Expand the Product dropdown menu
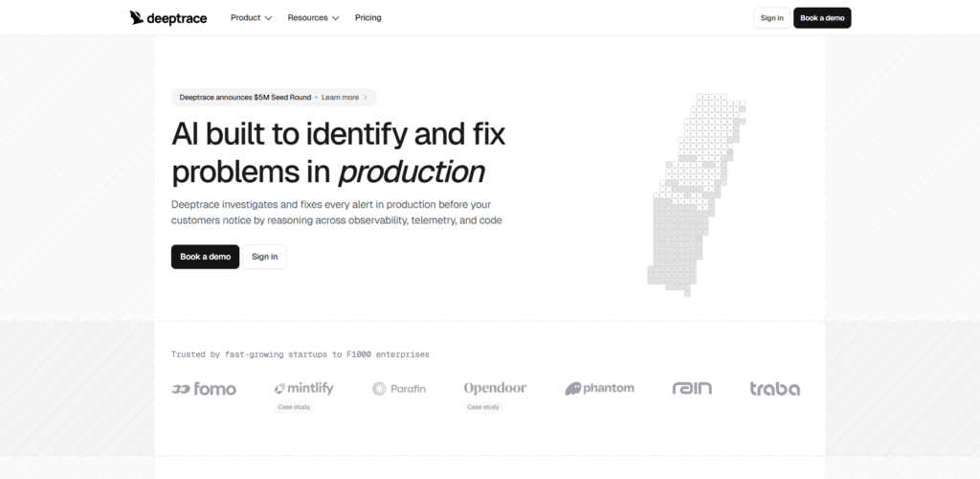 (x=251, y=17)
